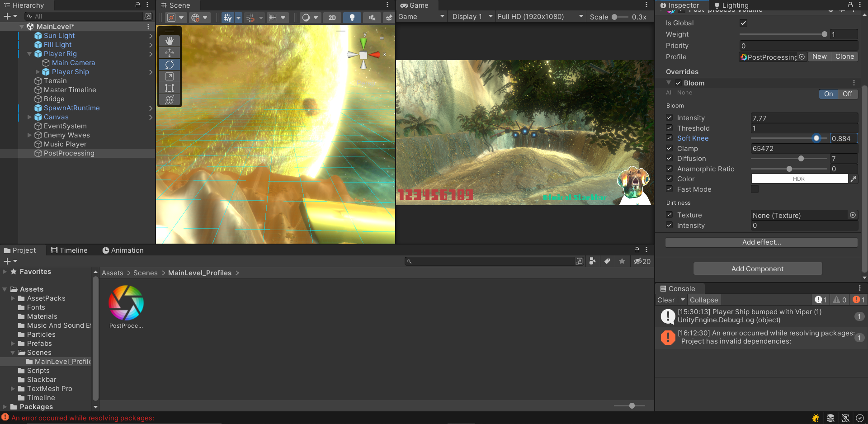Toggle grid snapping magnet icon
Image resolution: width=868 pixels, height=424 pixels.
pos(250,17)
